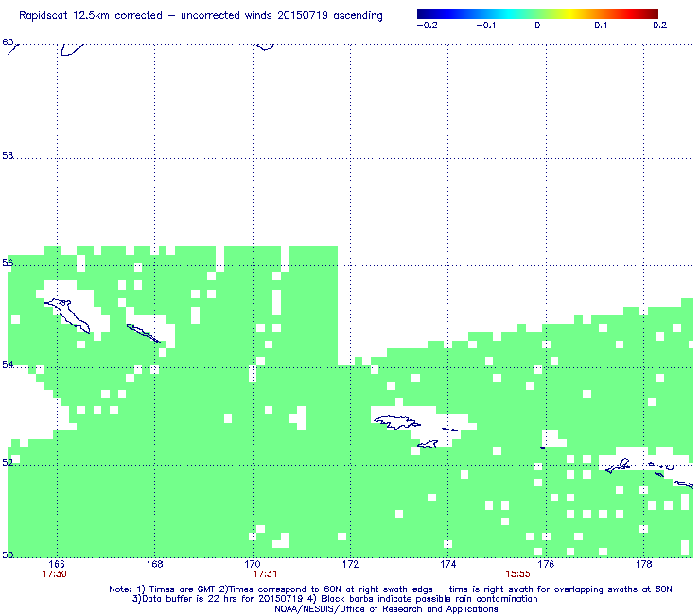The image size is (700, 615).
Task: Click the 17:30 swath time label
Action: coord(55,574)
